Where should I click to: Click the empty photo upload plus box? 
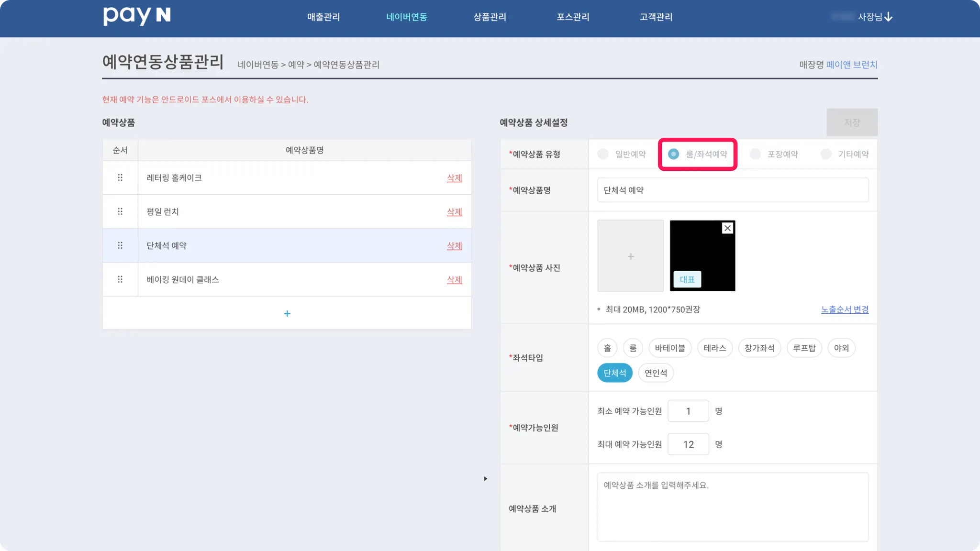[x=630, y=256]
